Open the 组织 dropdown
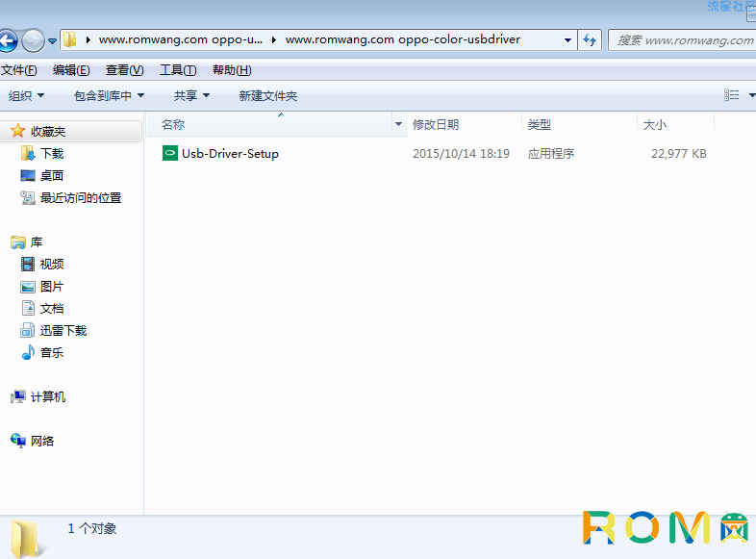Viewport: 756px width, 559px height. [27, 95]
